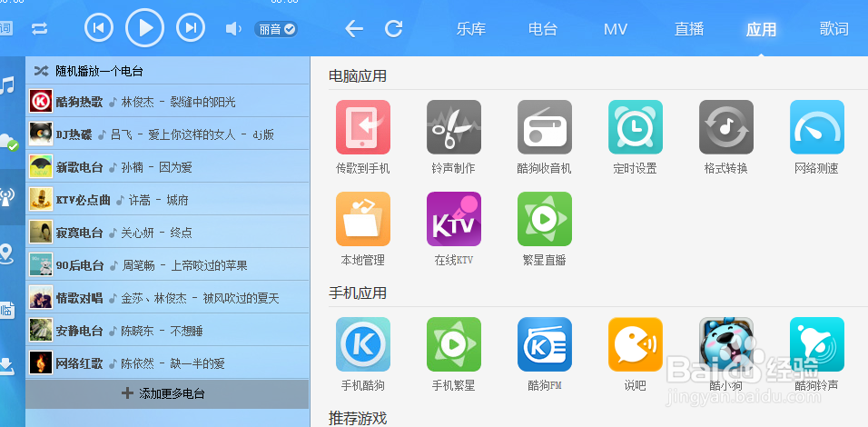868x427 pixels.
Task: Switch to the 乐库 tab
Action: pos(471,29)
